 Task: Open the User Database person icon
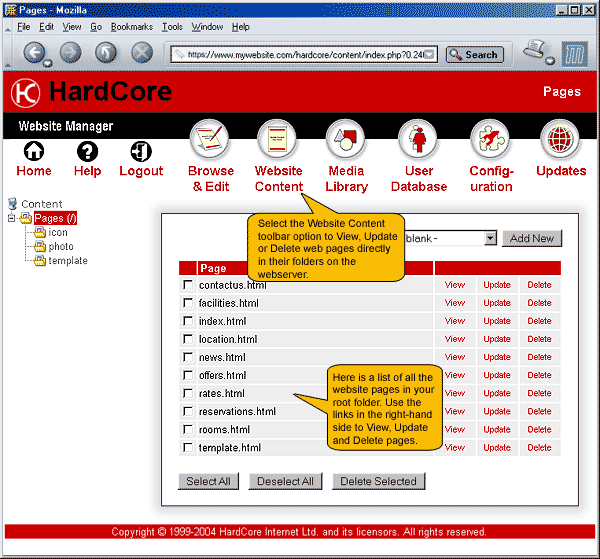tap(418, 139)
